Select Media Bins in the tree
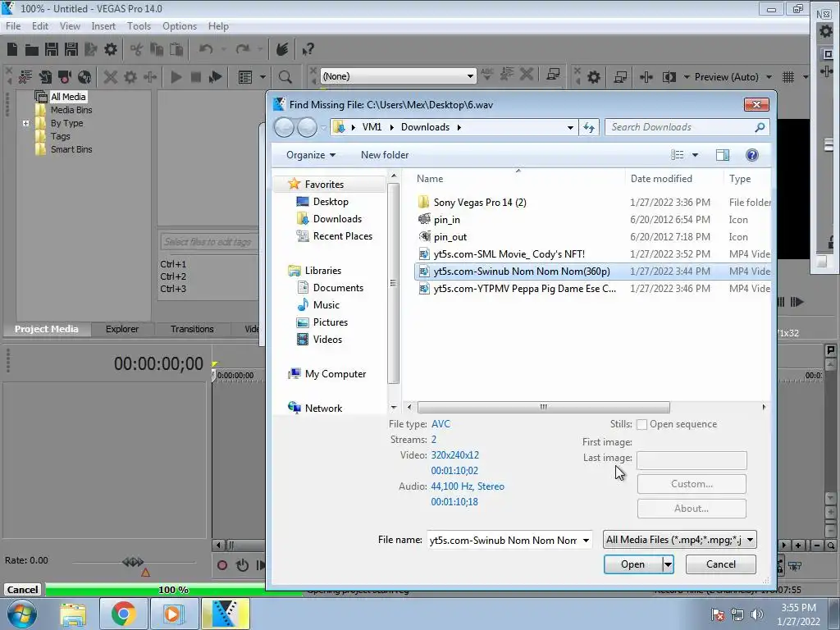The image size is (840, 630). click(x=71, y=111)
